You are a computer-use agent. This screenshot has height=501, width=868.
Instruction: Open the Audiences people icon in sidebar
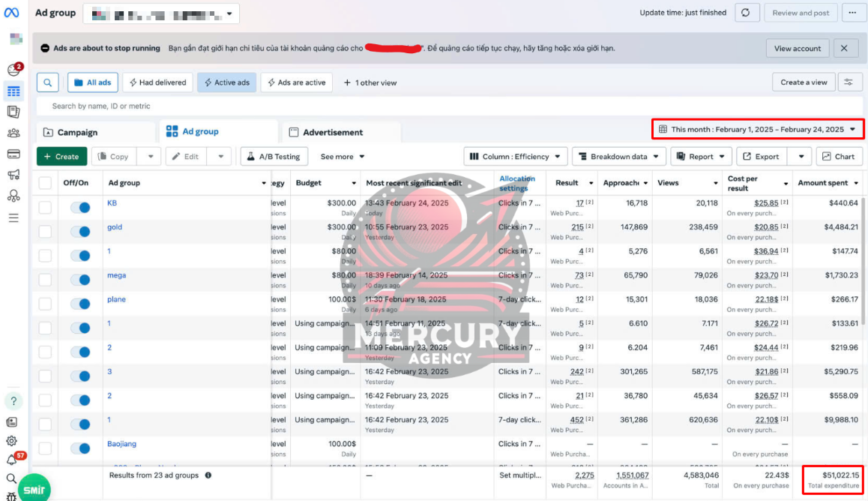(x=13, y=133)
